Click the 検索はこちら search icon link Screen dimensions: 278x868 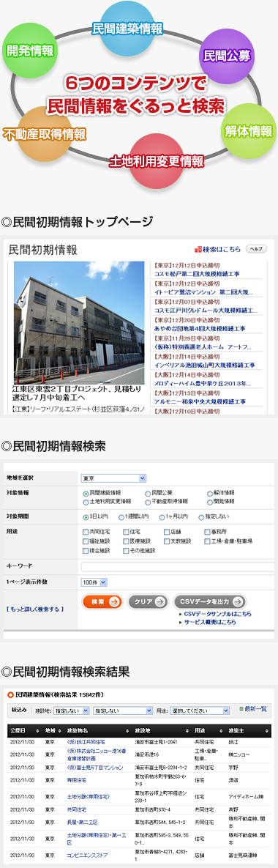coord(217,250)
